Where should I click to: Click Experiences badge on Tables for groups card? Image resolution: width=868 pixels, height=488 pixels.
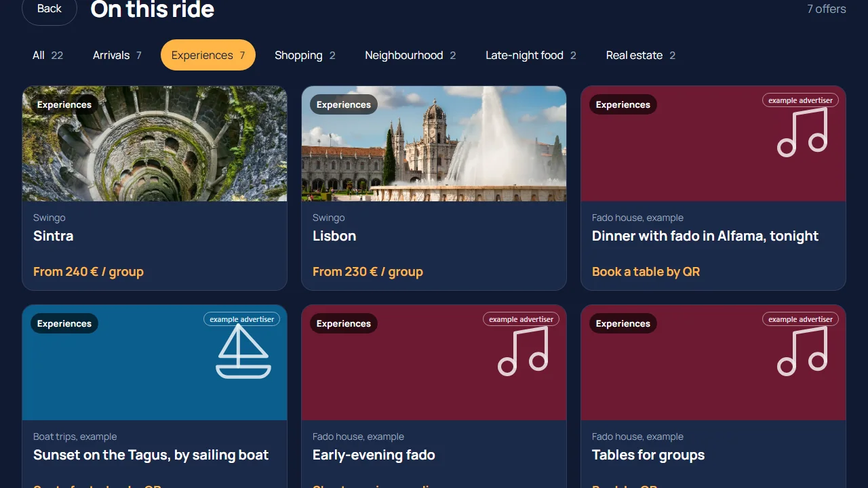[623, 323]
